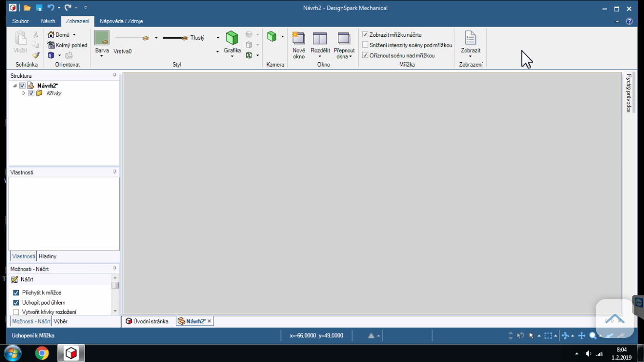
Task: Click the Kolmý pohled icon
Action: click(51, 45)
